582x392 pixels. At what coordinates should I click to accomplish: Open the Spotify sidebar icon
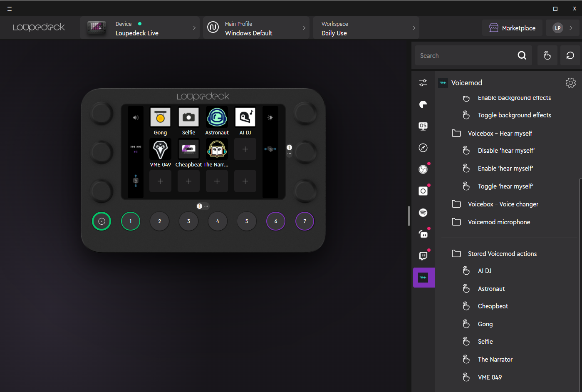[423, 213]
